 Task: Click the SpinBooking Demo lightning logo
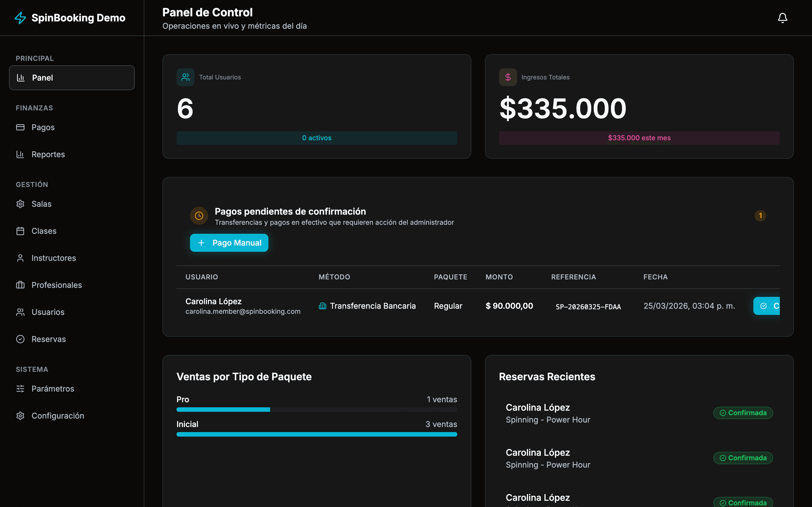[x=20, y=18]
